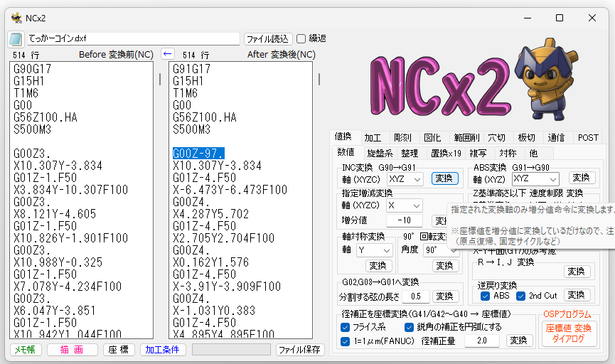Toggle the 1=1μm(FANUC) checkbox
The image size is (615, 364).
pos(345,341)
